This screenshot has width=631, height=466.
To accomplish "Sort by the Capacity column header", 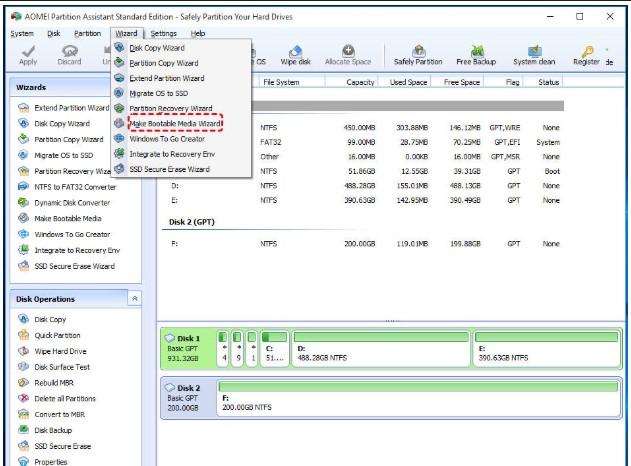I will [x=351, y=82].
